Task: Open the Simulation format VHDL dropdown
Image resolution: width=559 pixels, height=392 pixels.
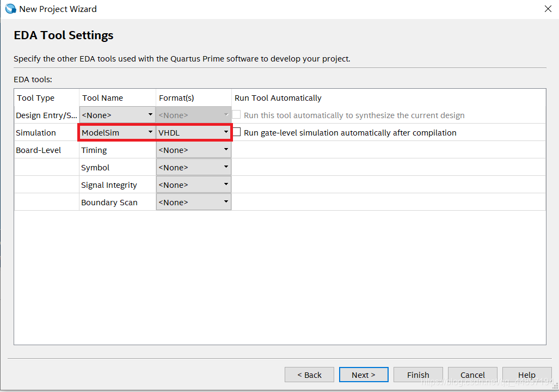Action: tap(194, 132)
